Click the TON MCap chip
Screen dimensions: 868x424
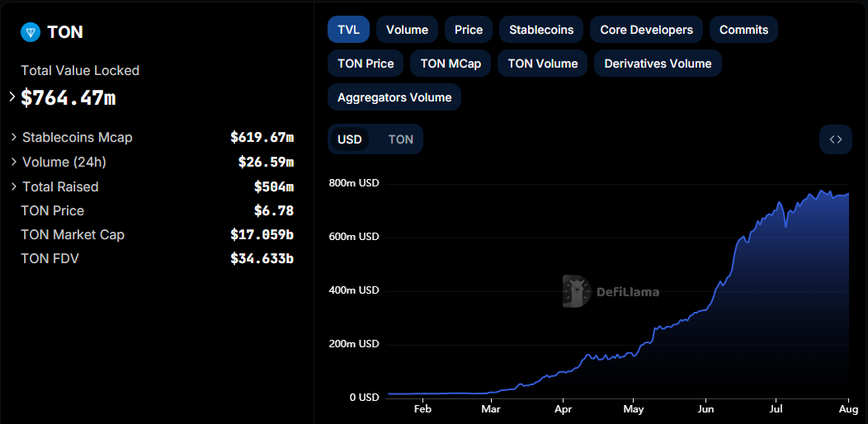tap(451, 63)
